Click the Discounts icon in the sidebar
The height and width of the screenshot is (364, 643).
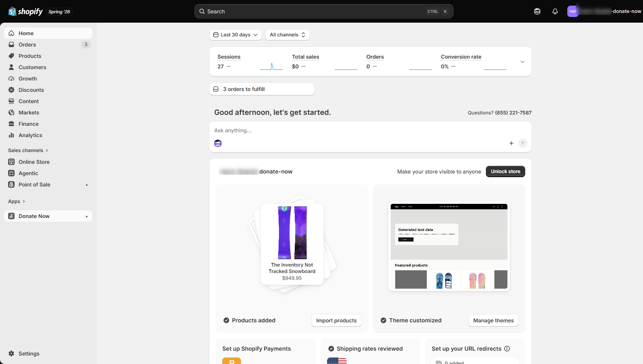[11, 90]
